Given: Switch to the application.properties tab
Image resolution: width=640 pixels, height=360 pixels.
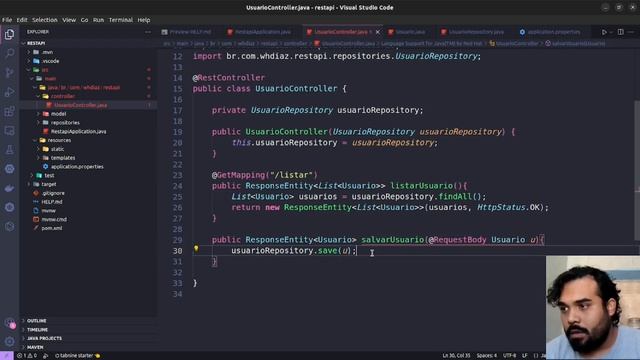Looking at the screenshot, I should 553,32.
